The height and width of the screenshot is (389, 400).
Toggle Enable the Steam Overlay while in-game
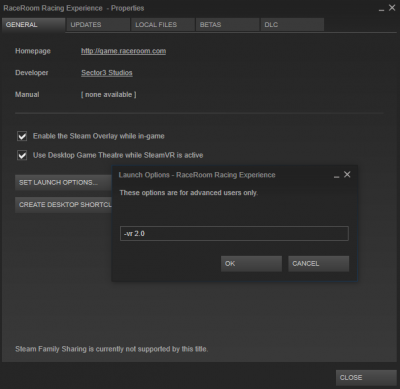tap(22, 136)
